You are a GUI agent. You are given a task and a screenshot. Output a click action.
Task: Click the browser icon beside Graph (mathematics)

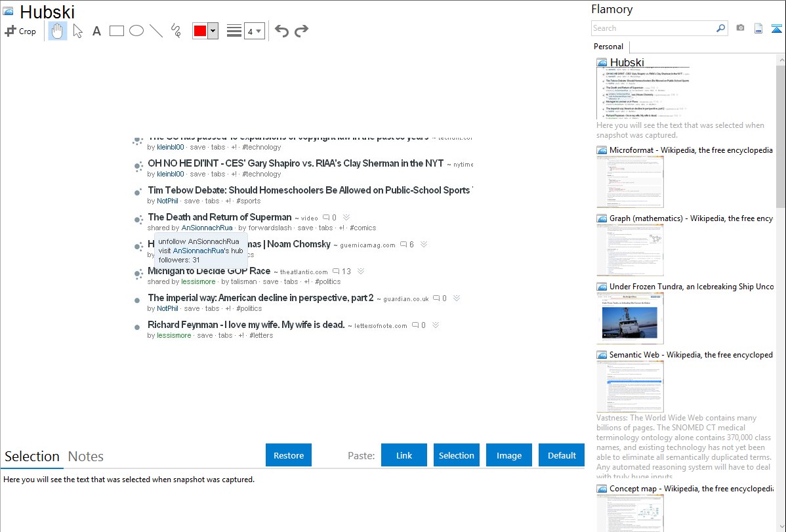coord(602,218)
